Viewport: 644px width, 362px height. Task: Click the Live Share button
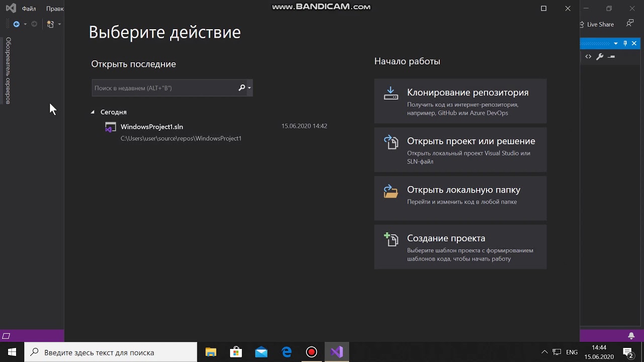597,24
